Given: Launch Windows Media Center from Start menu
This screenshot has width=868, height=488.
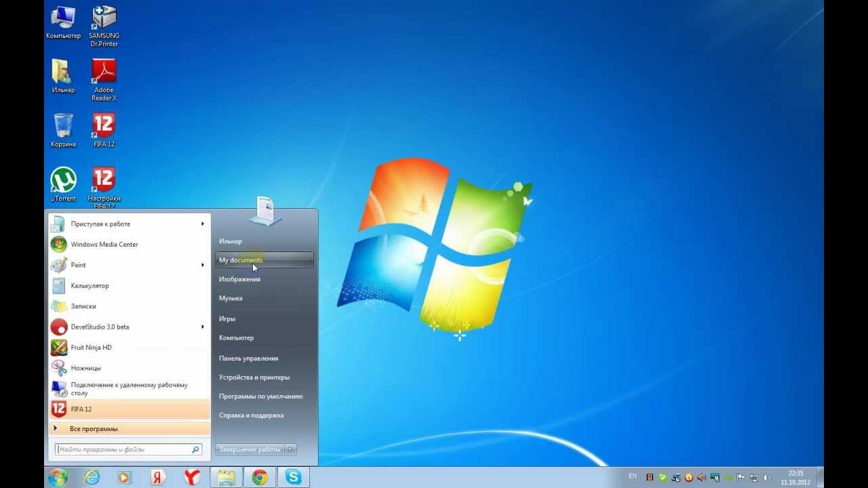Looking at the screenshot, I should tap(129, 245).
